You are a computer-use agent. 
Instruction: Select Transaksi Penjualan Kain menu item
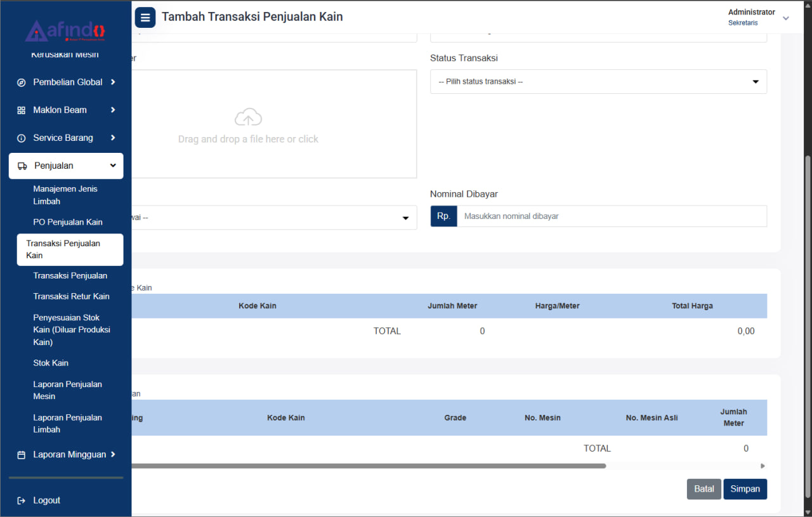(70, 249)
